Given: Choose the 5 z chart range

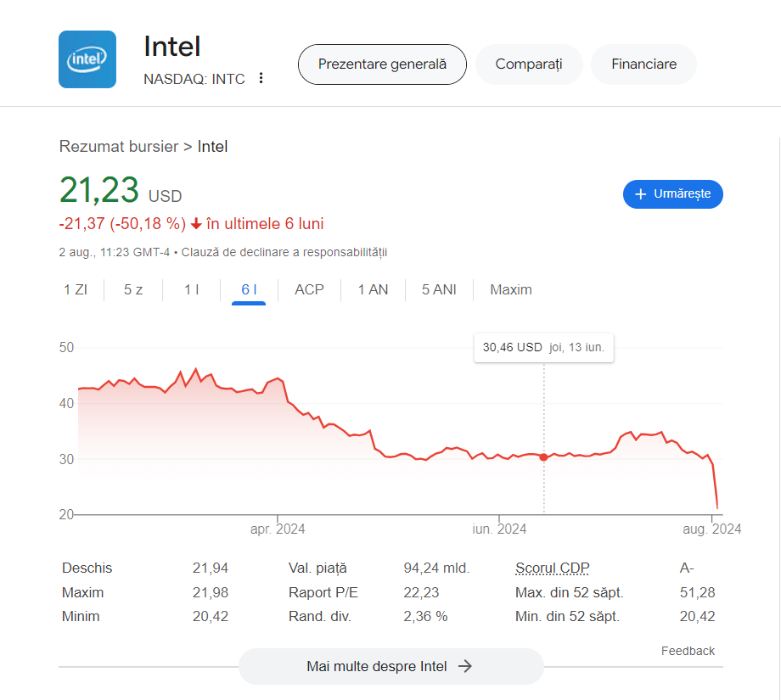Looking at the screenshot, I should pyautogui.click(x=133, y=290).
